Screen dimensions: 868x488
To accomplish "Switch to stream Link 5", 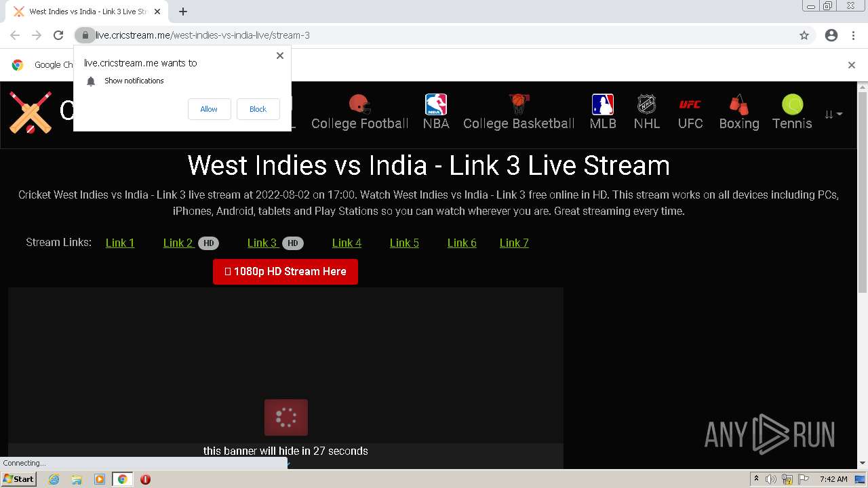I will pos(404,243).
